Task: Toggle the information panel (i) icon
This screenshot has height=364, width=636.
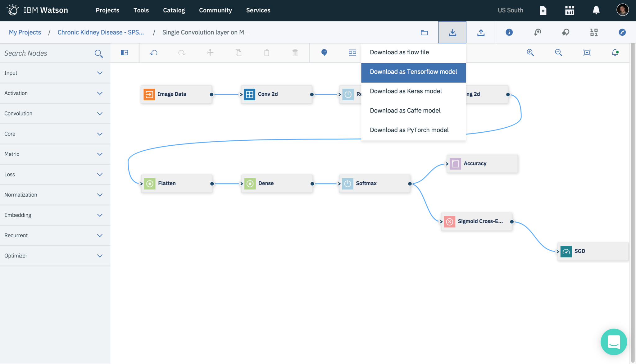Action: click(x=508, y=32)
